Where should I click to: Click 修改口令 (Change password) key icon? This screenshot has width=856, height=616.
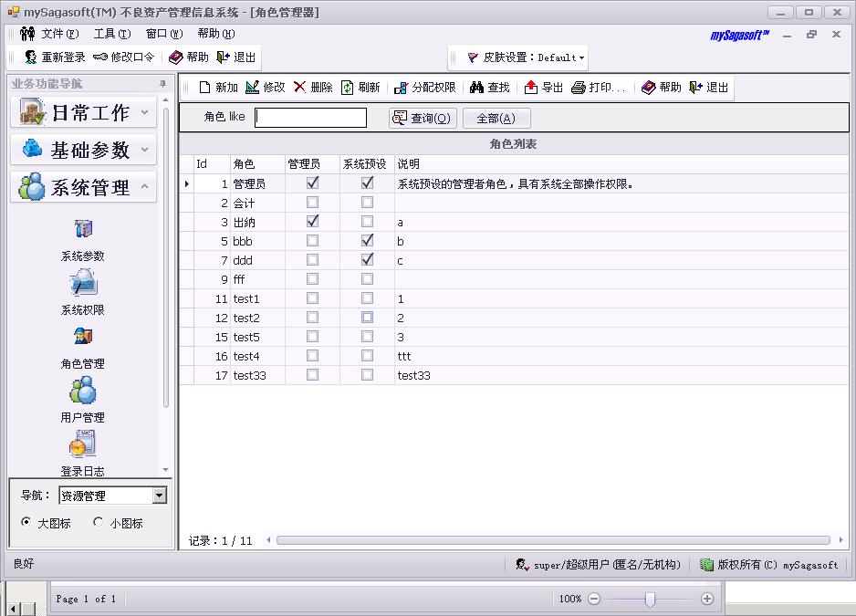point(99,57)
